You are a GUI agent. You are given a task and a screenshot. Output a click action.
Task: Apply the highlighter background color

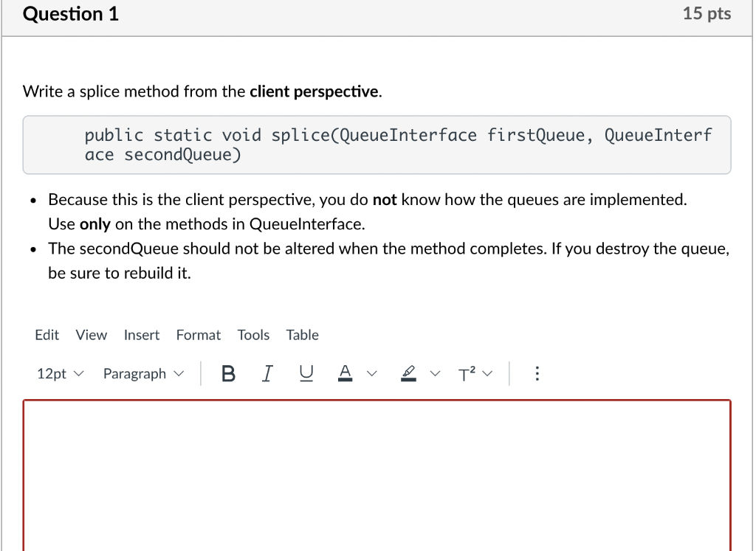(x=409, y=373)
